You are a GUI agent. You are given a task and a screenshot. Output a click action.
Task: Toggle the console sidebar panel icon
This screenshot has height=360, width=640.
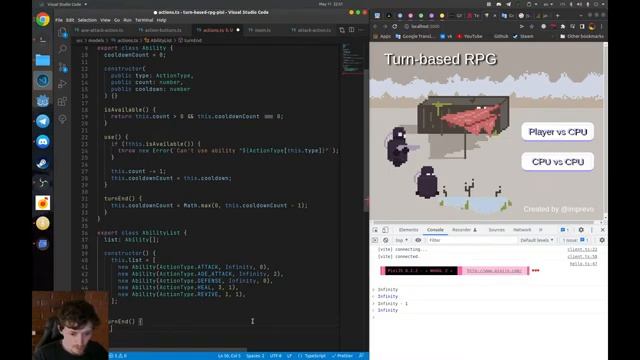(x=375, y=240)
